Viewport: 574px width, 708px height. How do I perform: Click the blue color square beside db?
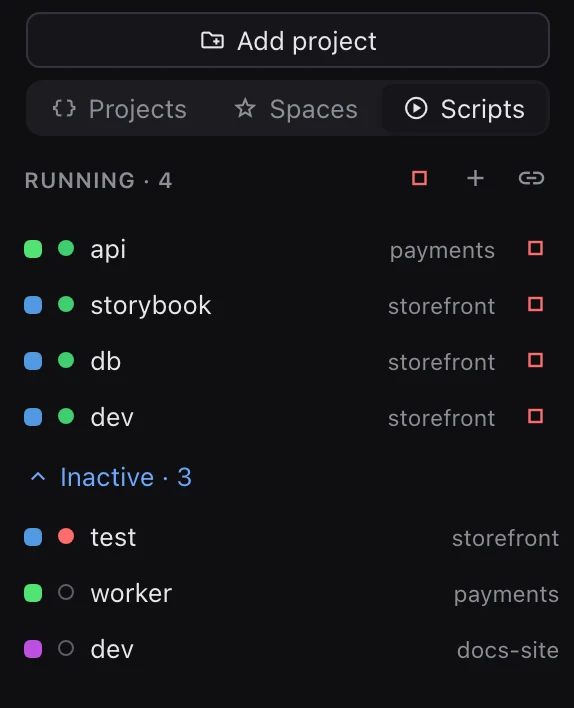point(33,361)
